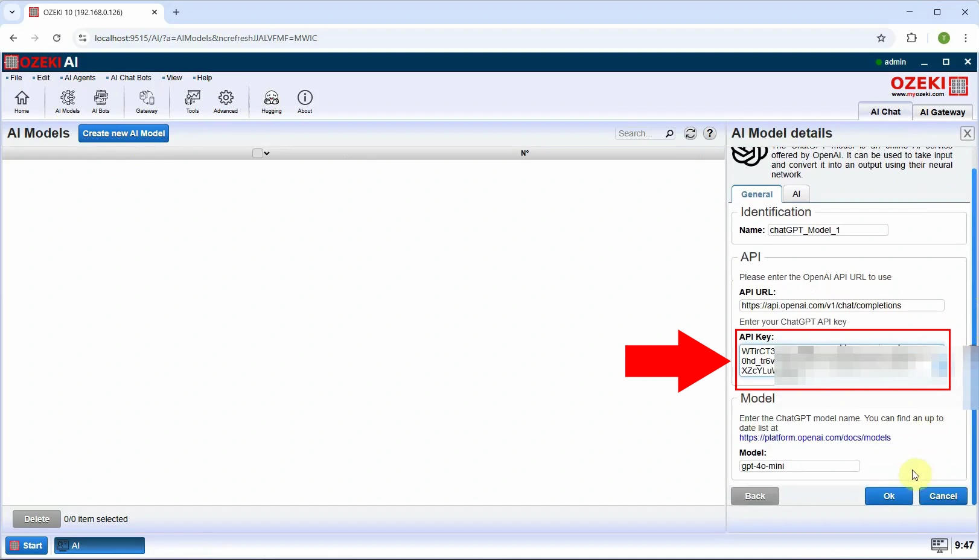Click the Ozeki AI logo
The height and width of the screenshot is (560, 979).
coord(41,62)
